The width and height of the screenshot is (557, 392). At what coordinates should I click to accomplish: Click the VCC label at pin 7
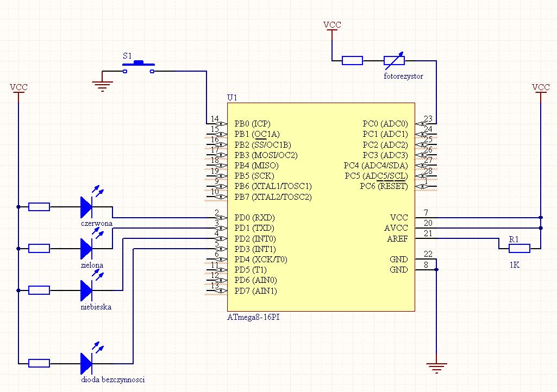[398, 218]
